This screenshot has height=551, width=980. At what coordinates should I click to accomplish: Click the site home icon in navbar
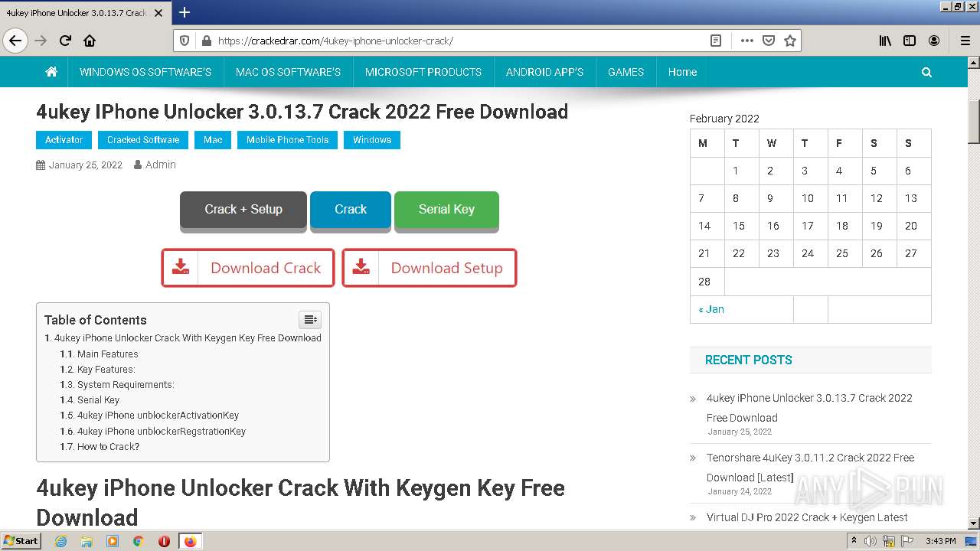(x=51, y=72)
